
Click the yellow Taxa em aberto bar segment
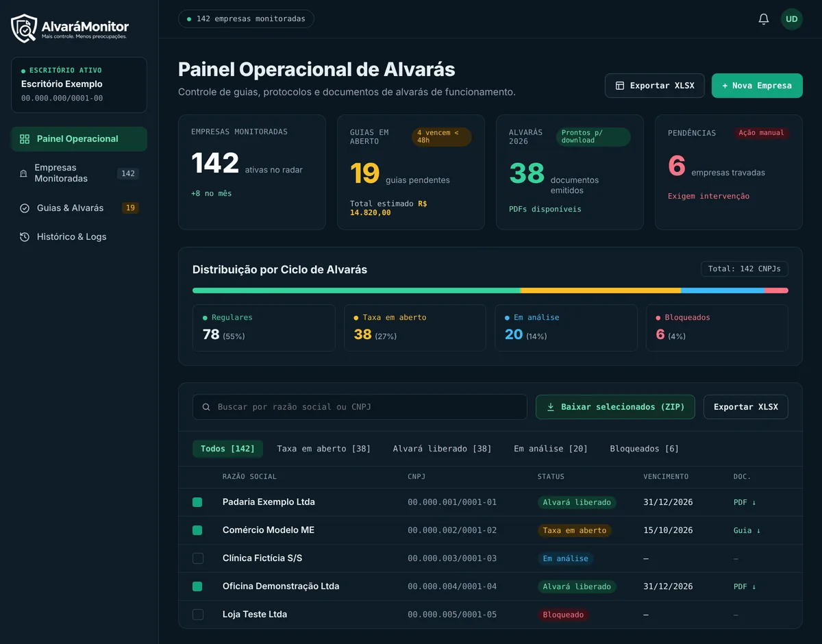(601, 290)
